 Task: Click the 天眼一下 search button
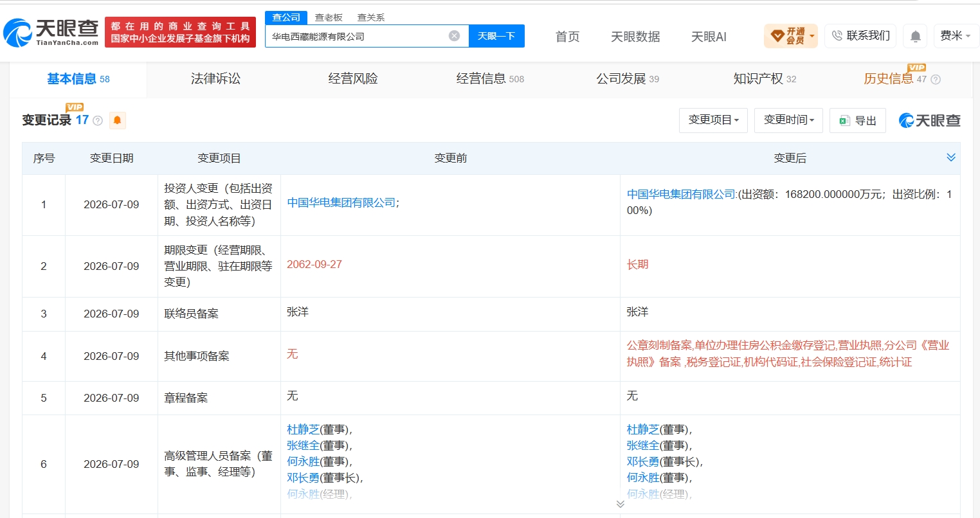point(496,36)
